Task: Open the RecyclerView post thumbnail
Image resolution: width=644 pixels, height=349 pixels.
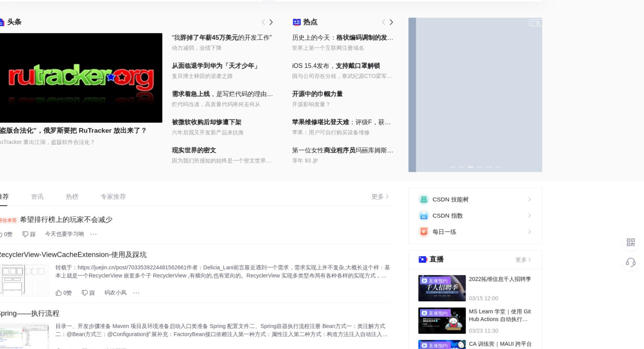Action: tap(24, 280)
